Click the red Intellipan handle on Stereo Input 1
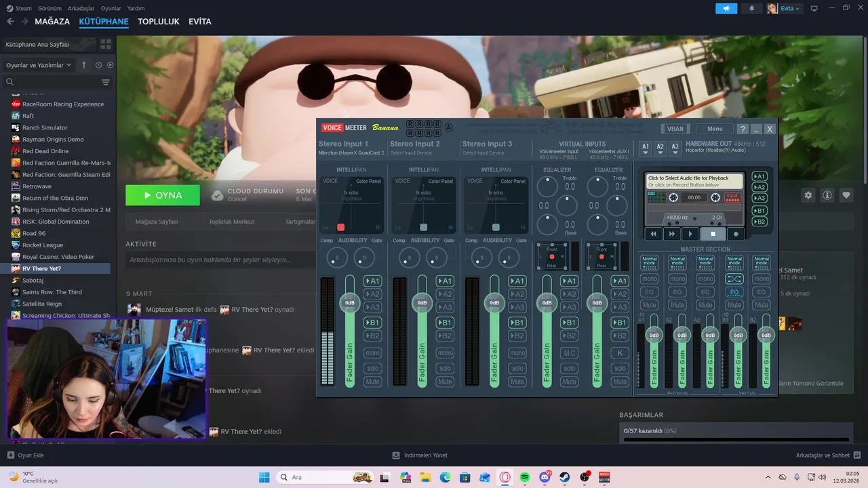 point(341,227)
